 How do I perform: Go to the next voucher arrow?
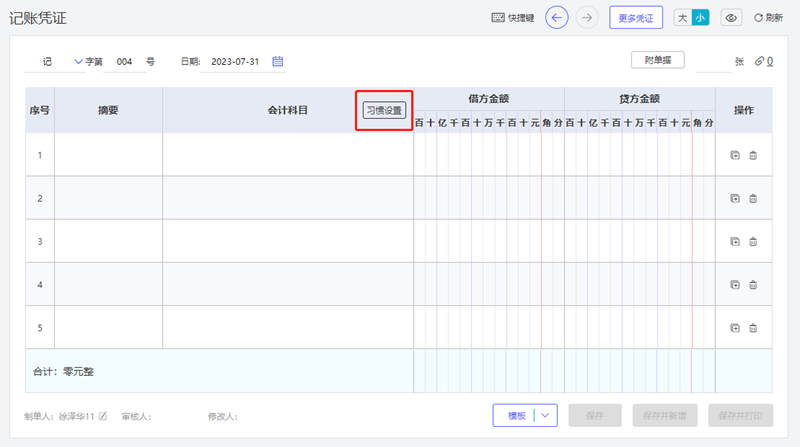(x=587, y=18)
